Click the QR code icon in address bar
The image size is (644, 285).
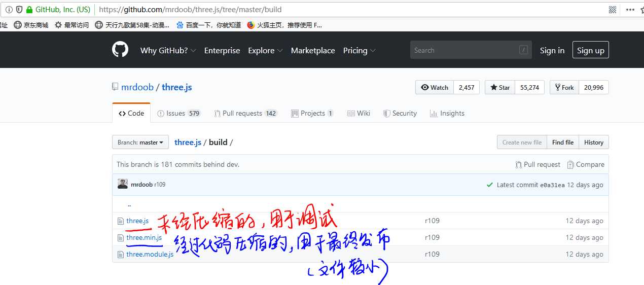click(x=613, y=10)
